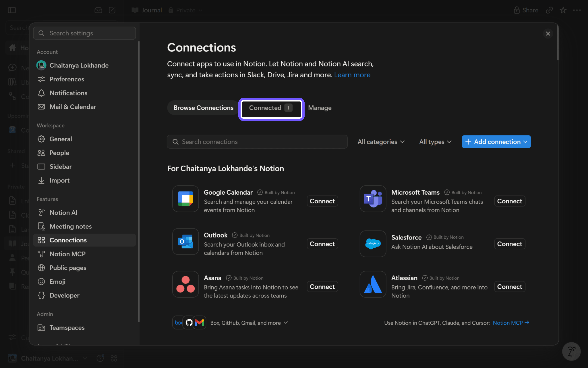Open the three-dots page menu
The width and height of the screenshot is (588, 368).
[577, 10]
